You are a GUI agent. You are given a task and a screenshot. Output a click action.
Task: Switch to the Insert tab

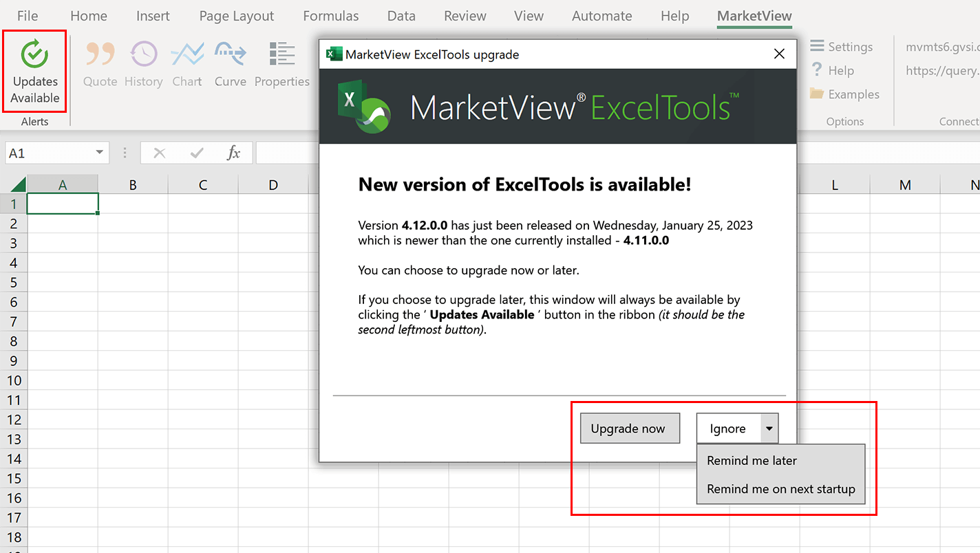point(153,16)
